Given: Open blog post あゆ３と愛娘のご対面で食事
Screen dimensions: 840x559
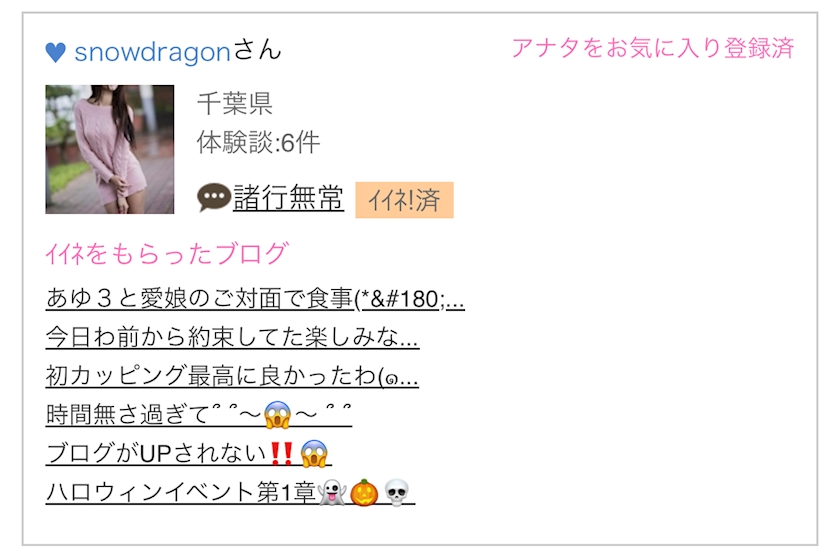Looking at the screenshot, I should [x=255, y=298].
